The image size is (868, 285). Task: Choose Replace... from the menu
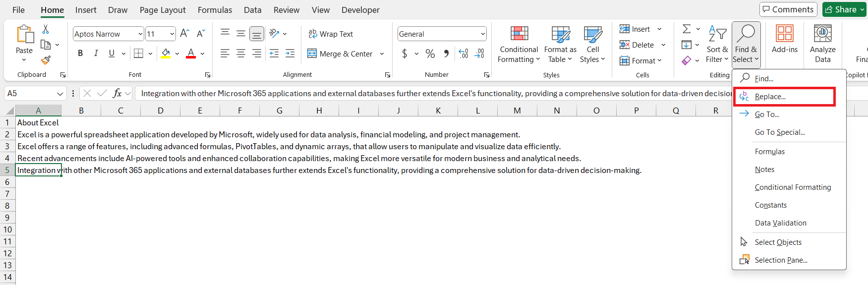[x=785, y=97]
